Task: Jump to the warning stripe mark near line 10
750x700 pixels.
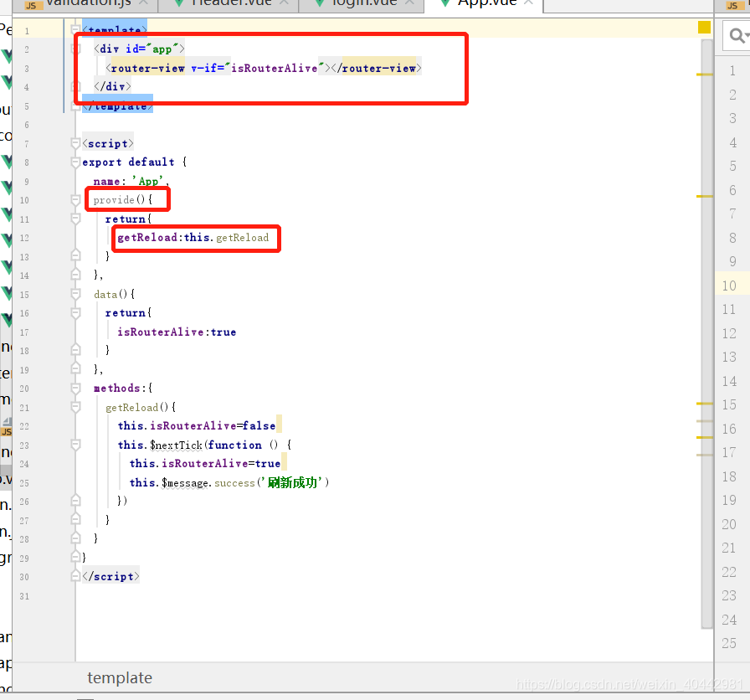Action: coord(704,196)
